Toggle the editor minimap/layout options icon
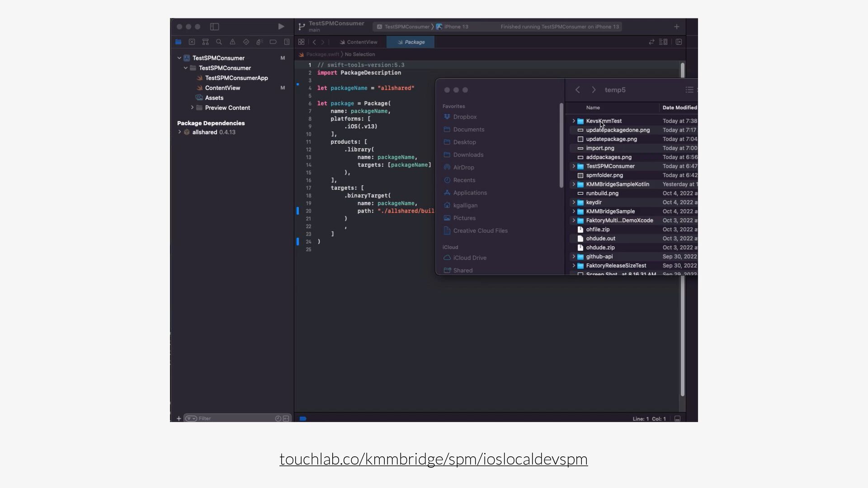The image size is (868, 488). pos(663,42)
